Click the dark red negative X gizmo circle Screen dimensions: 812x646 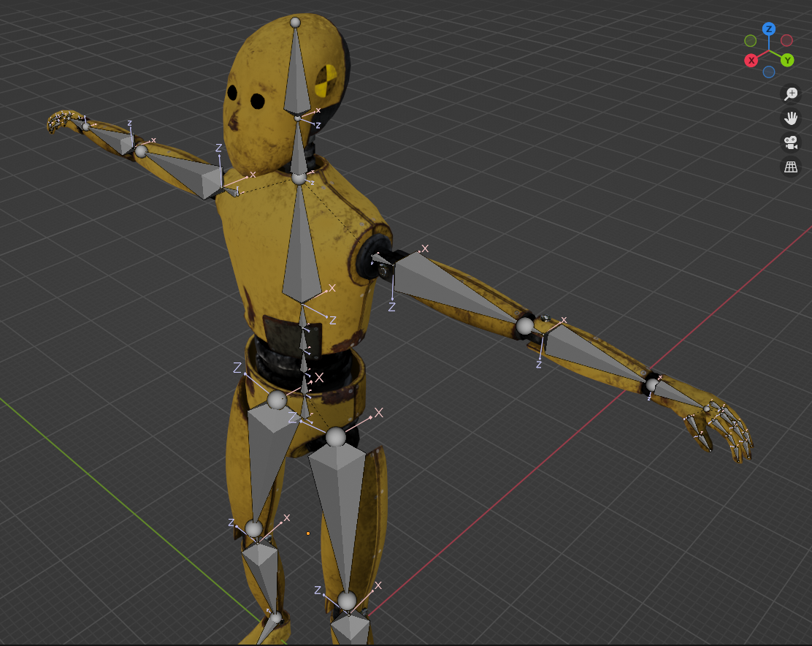(786, 40)
